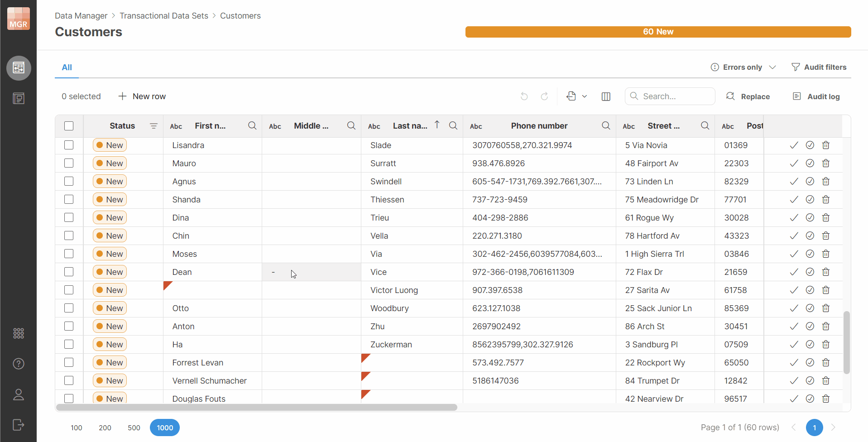Open the apps waffle icon in sidebar
This screenshot has height=442, width=868.
[19, 333]
